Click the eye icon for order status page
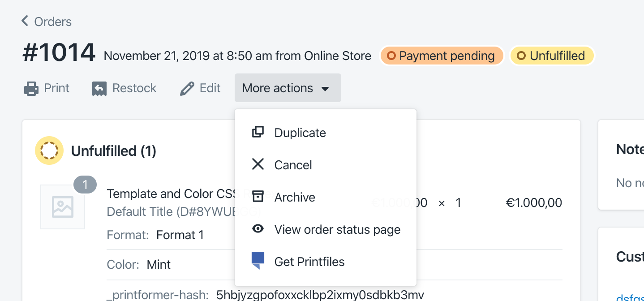The width and height of the screenshot is (644, 301). [x=258, y=229]
